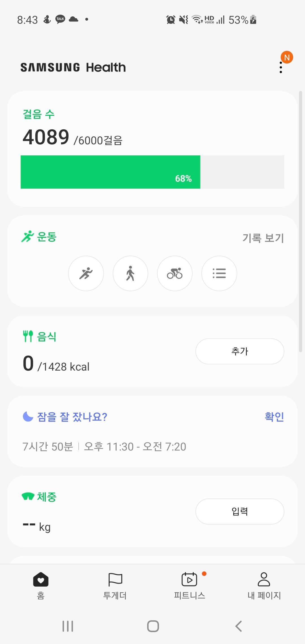Open the recent apps navigation button
This screenshot has width=305, height=644.
click(68, 626)
